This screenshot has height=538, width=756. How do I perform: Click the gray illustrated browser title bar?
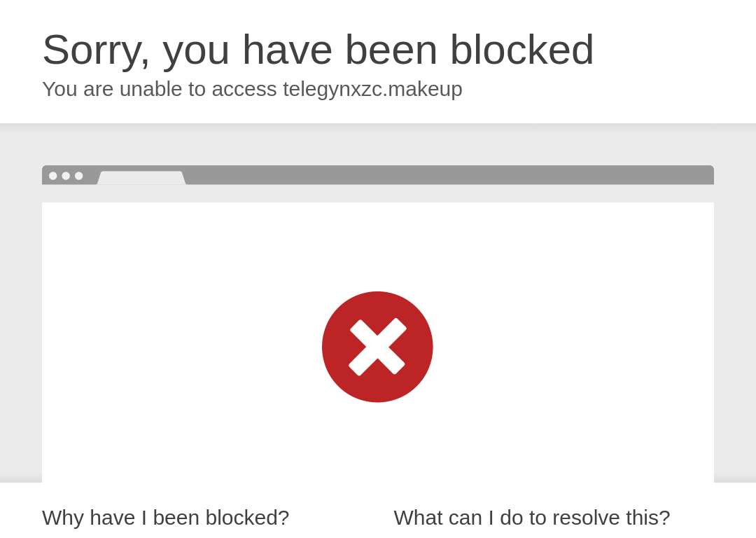pos(378,175)
